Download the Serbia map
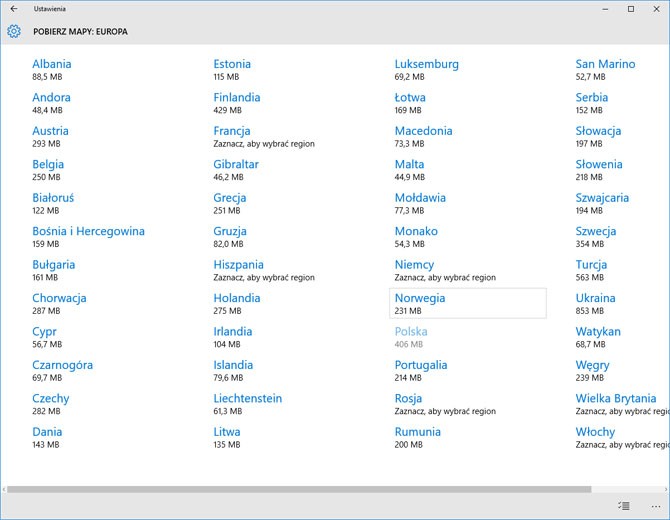The image size is (670, 520). pyautogui.click(x=591, y=103)
